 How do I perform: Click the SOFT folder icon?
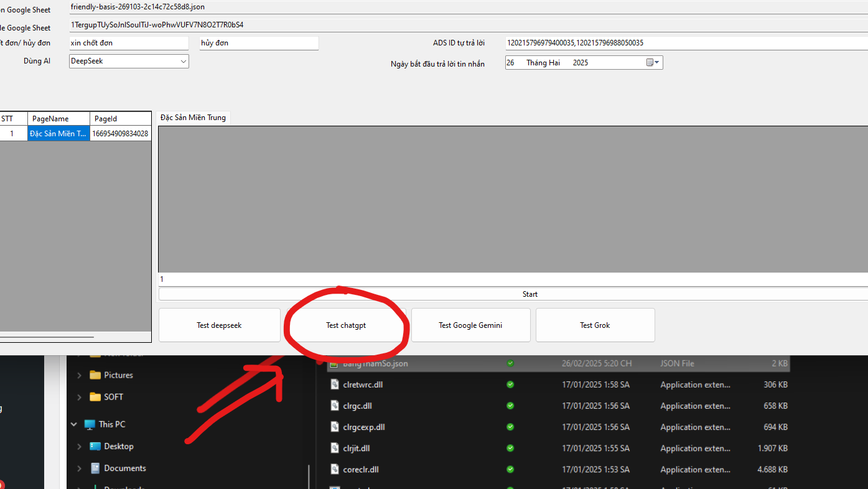tap(95, 397)
